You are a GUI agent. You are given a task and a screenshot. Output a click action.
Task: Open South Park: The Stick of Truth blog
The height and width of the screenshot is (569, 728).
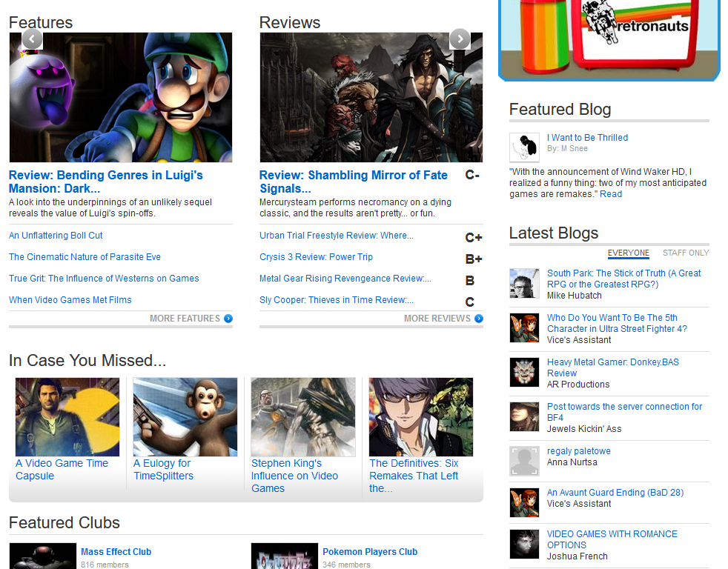(x=623, y=279)
